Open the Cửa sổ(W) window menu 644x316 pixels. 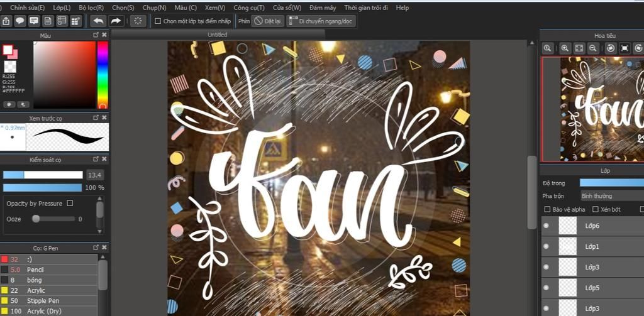click(x=287, y=8)
